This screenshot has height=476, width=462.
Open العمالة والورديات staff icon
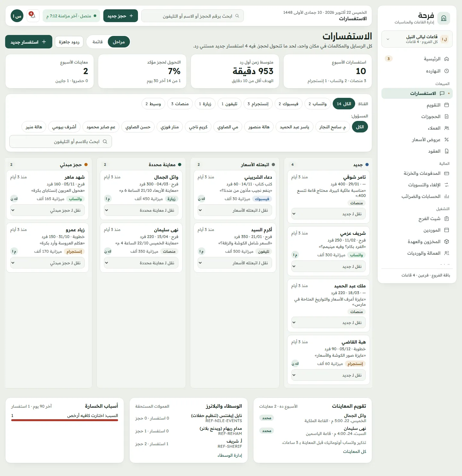[x=447, y=253]
